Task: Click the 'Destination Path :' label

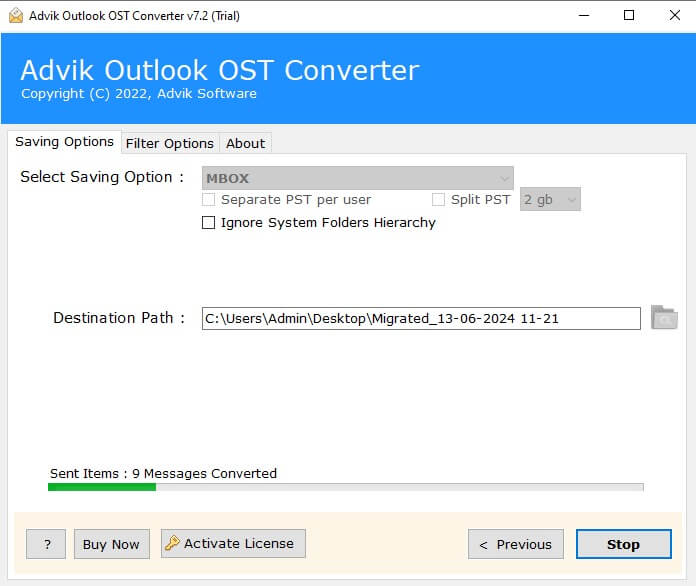Action: coord(119,318)
